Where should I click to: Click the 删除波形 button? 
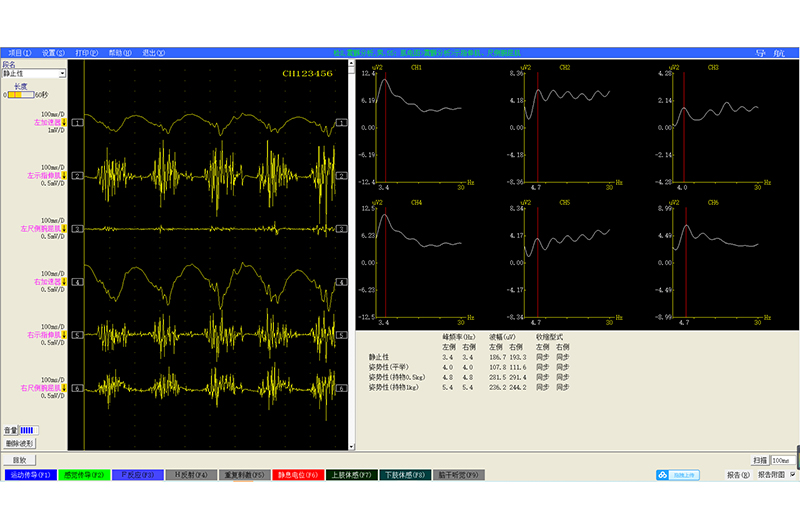pyautogui.click(x=19, y=443)
